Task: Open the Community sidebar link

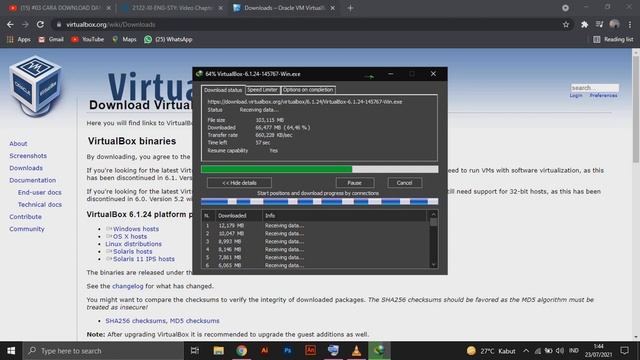Action: [x=27, y=229]
